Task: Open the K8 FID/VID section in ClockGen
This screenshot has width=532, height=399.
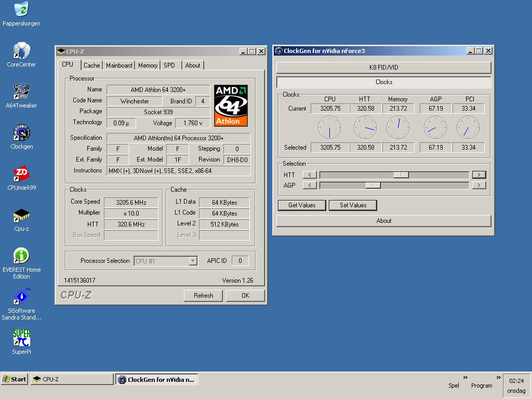Action: click(x=384, y=68)
